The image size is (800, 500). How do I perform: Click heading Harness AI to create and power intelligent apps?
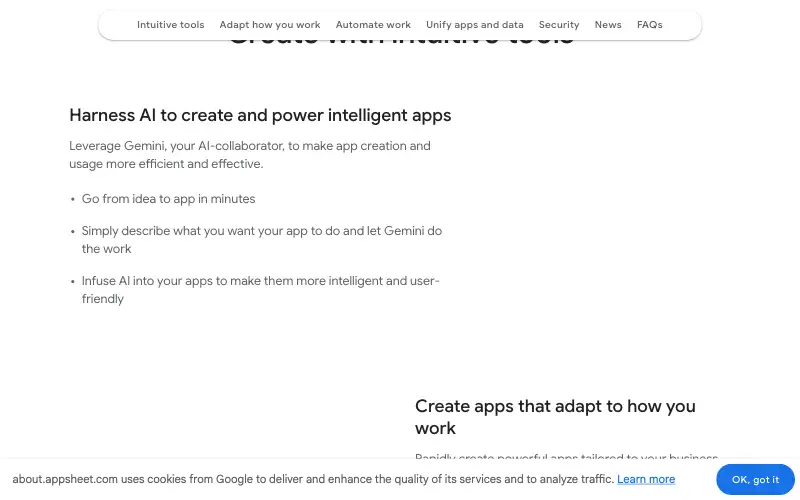coord(260,115)
